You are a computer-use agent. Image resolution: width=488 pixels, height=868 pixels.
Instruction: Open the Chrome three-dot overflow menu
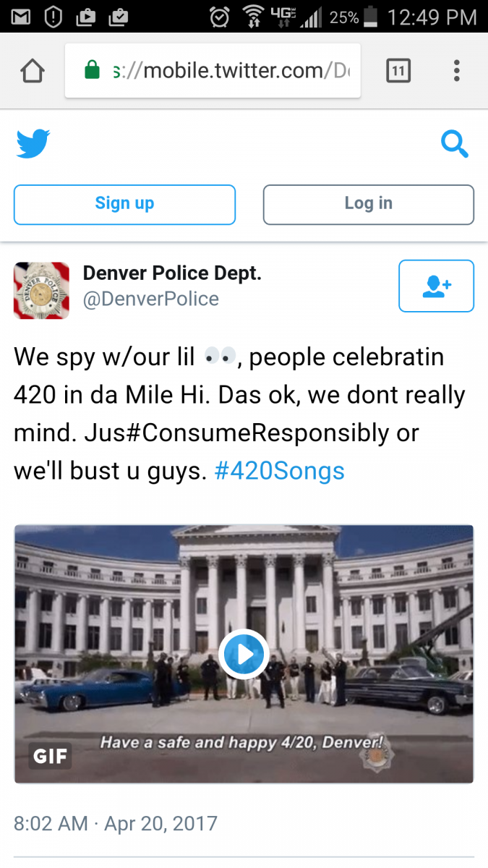point(456,71)
